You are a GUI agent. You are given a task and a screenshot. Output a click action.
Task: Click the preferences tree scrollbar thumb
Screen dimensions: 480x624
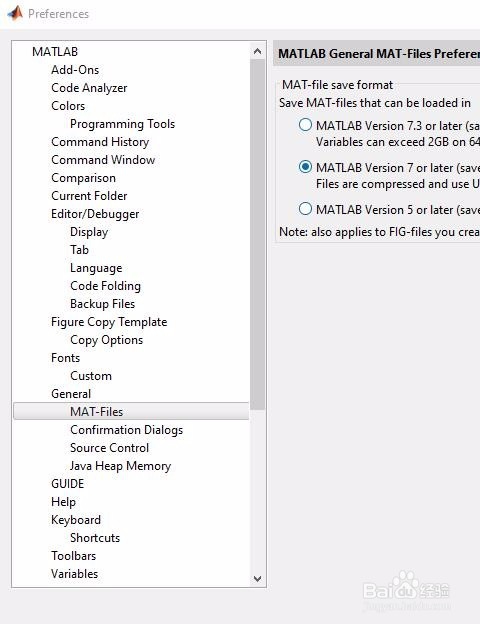point(258,234)
